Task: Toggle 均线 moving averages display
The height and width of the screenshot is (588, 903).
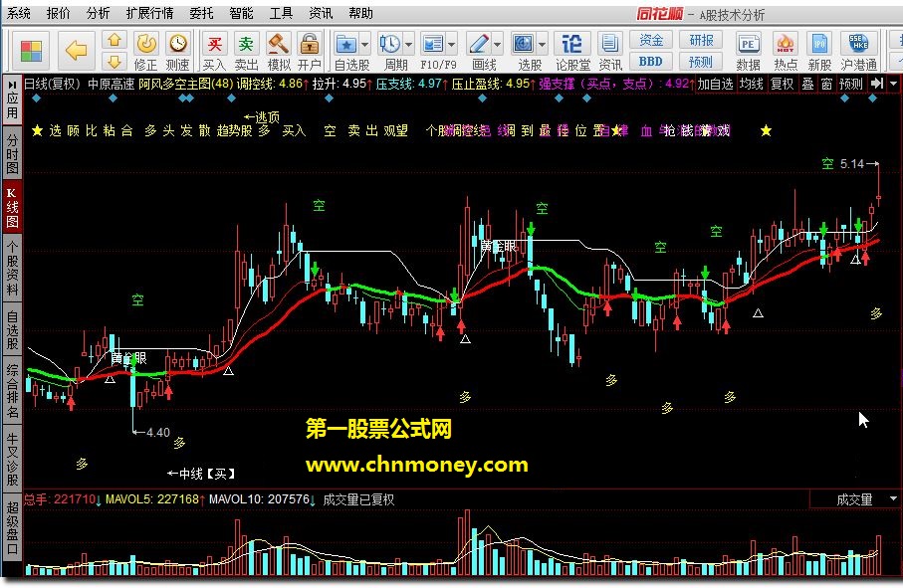Action: pyautogui.click(x=752, y=84)
